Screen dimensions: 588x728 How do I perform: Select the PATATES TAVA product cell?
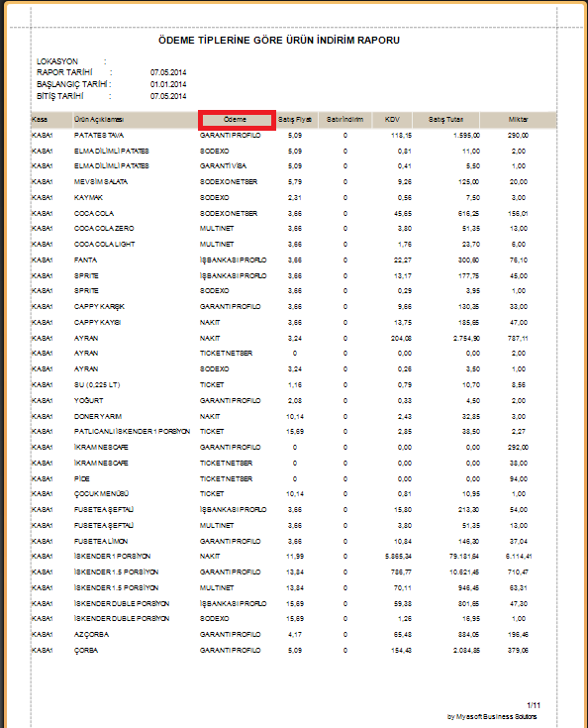99,135
